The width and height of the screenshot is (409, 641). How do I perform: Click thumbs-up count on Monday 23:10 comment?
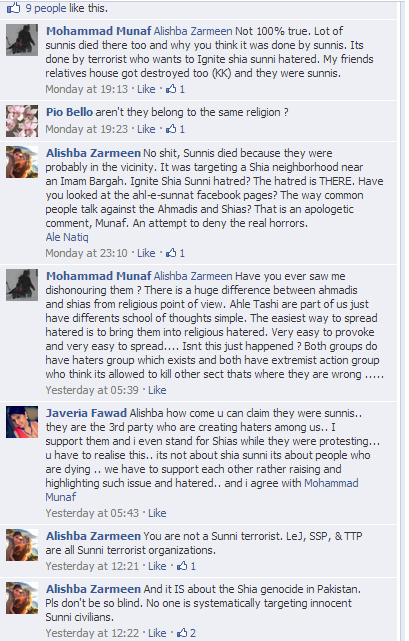tap(175, 253)
